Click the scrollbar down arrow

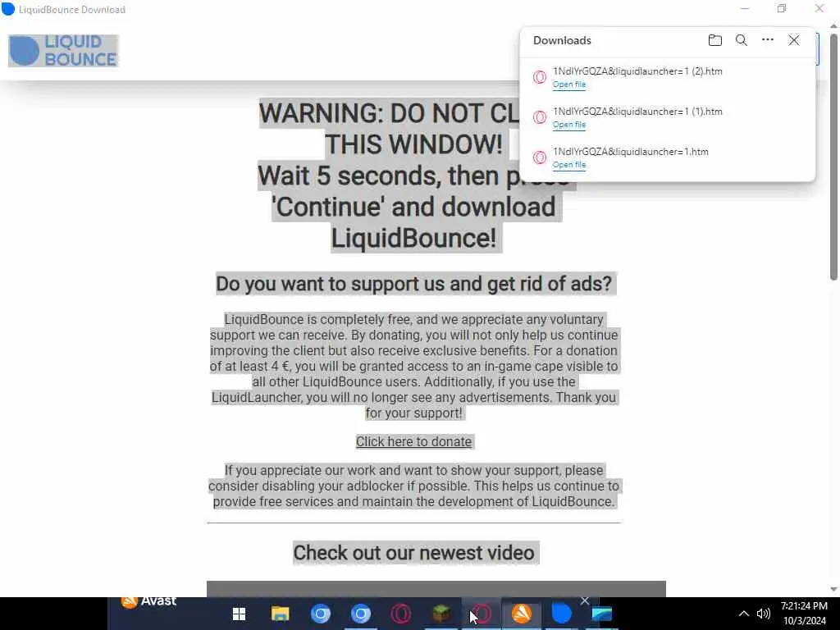point(833,589)
